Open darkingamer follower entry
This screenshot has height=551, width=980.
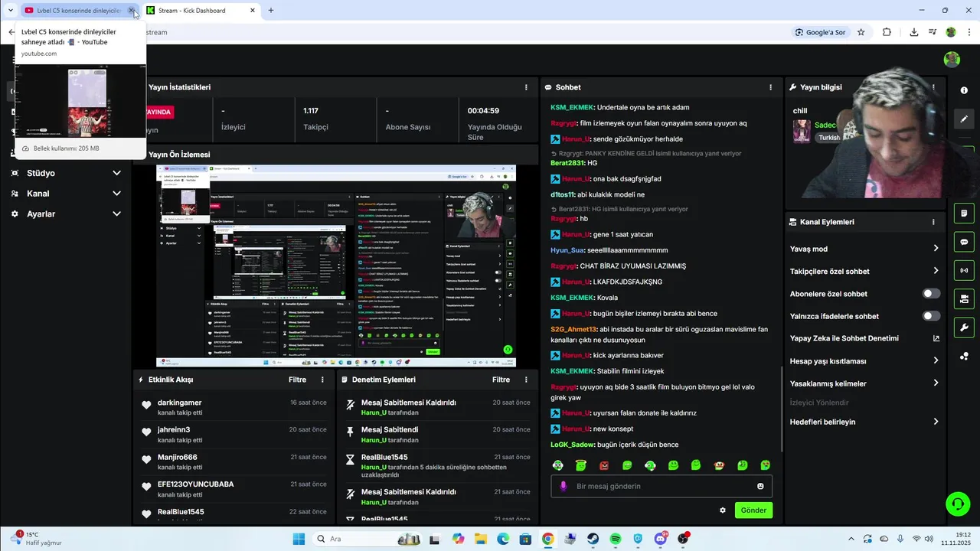point(234,407)
